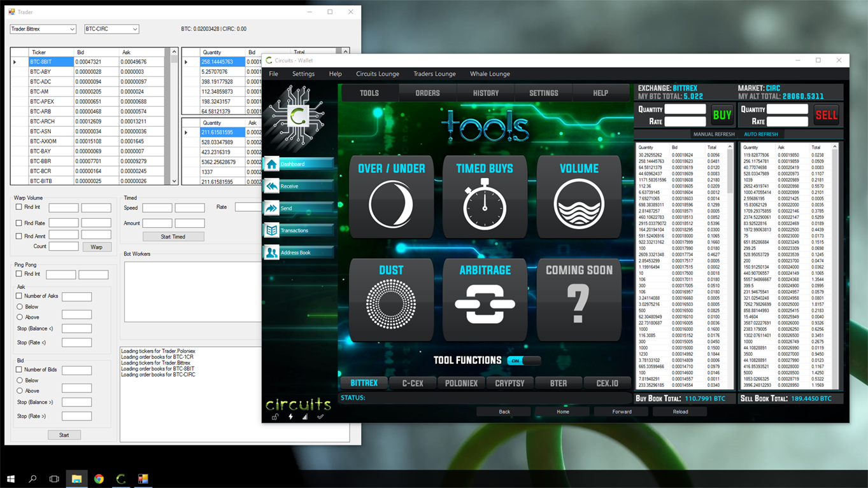The width and height of the screenshot is (868, 488).
Task: Click the Address Book person icon
Action: 272,253
